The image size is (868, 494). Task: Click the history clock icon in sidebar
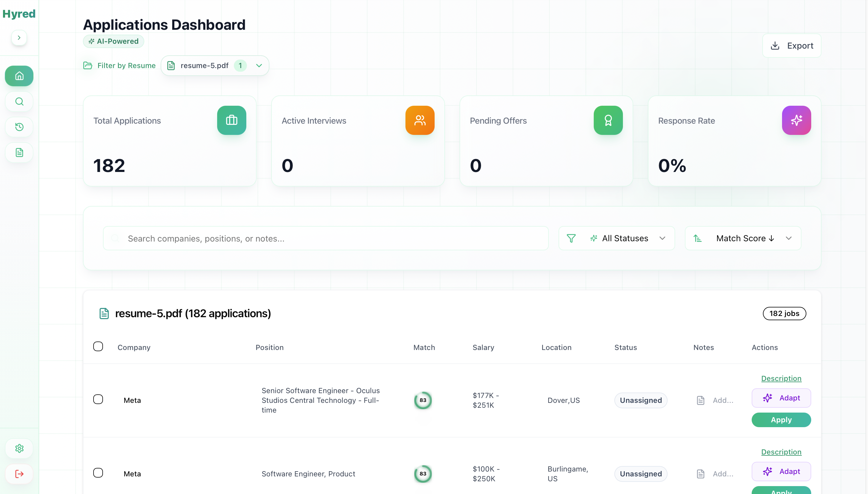point(19,127)
